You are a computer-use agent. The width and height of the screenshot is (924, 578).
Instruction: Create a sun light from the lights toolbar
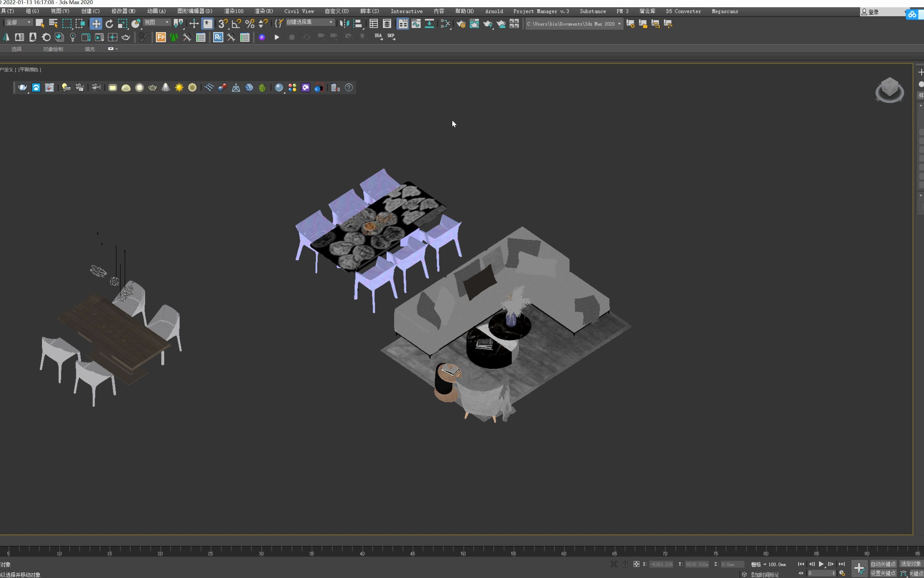[x=179, y=88]
